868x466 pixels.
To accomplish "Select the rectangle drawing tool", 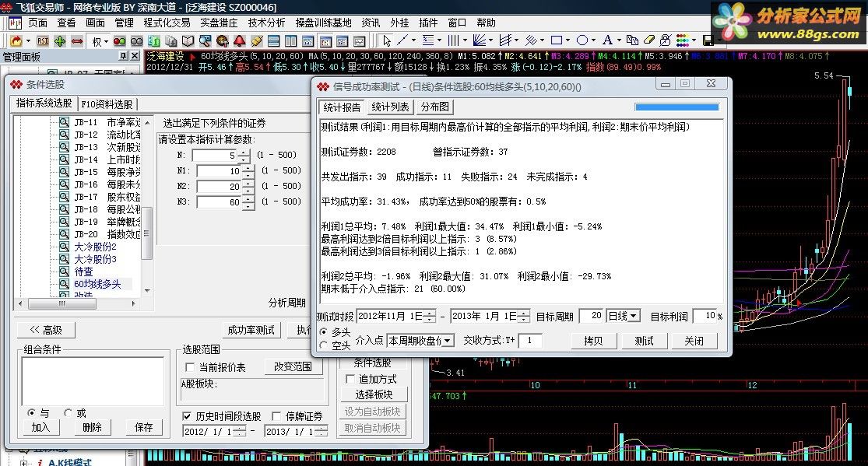I will (557, 40).
